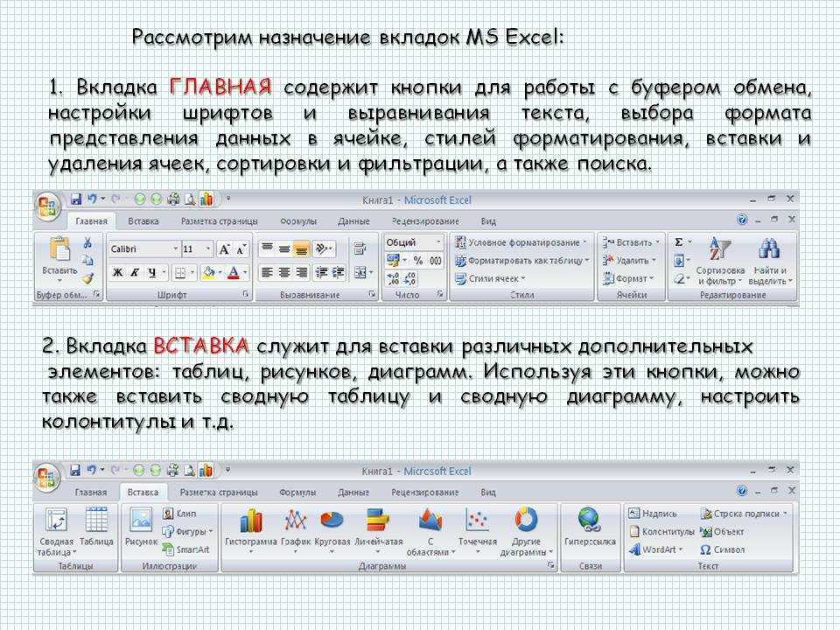The width and height of the screenshot is (840, 630).
Task: Click the Fill Color paint bucket swatch
Action: pyautogui.click(x=208, y=273)
